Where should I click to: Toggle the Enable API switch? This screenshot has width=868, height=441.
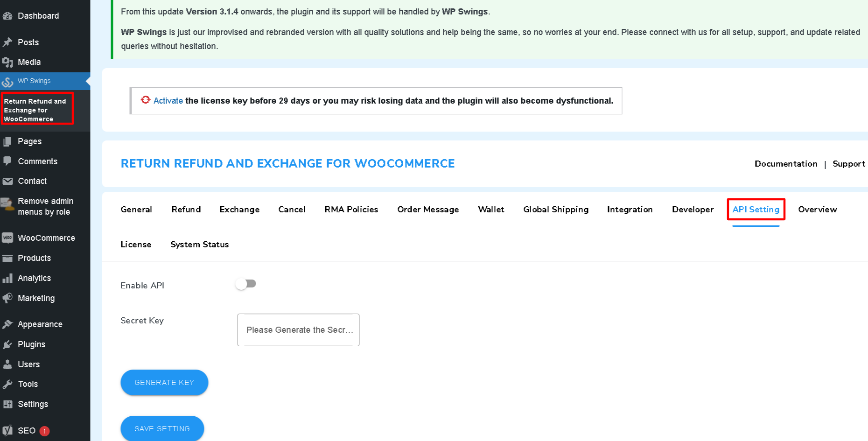246,284
